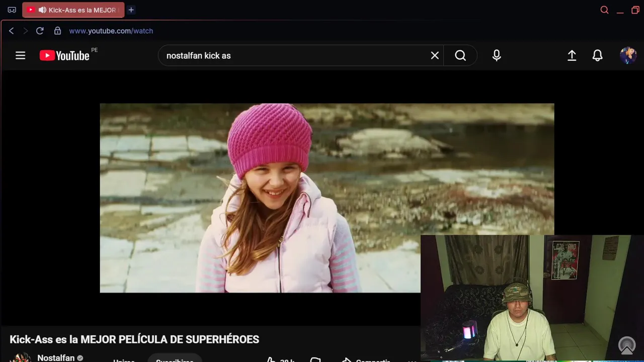This screenshot has width=644, height=362.
Task: Open a new tab with plus button
Action: [x=131, y=10]
